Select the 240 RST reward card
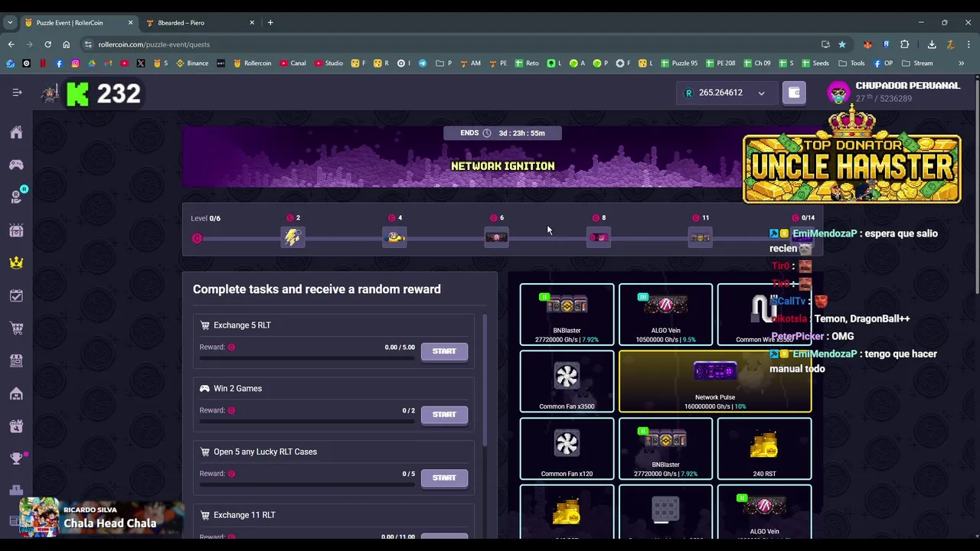 pos(764,448)
